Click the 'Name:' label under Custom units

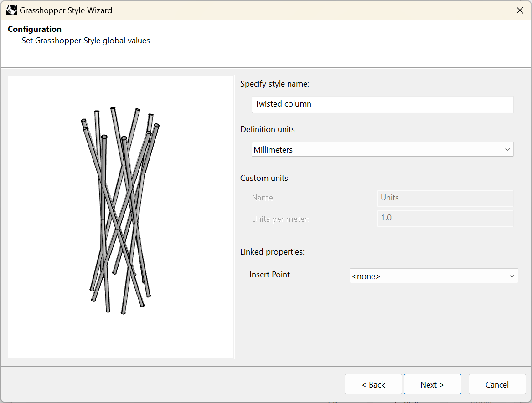tap(263, 198)
